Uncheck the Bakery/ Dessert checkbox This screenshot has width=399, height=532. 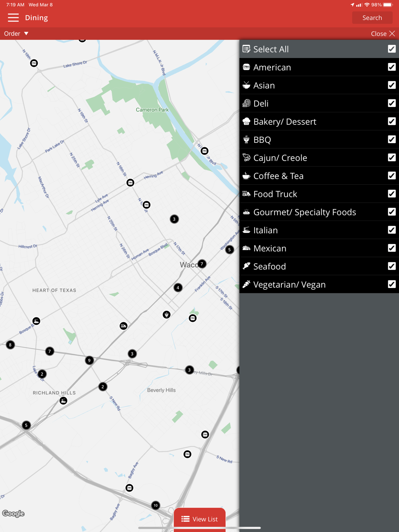(392, 121)
